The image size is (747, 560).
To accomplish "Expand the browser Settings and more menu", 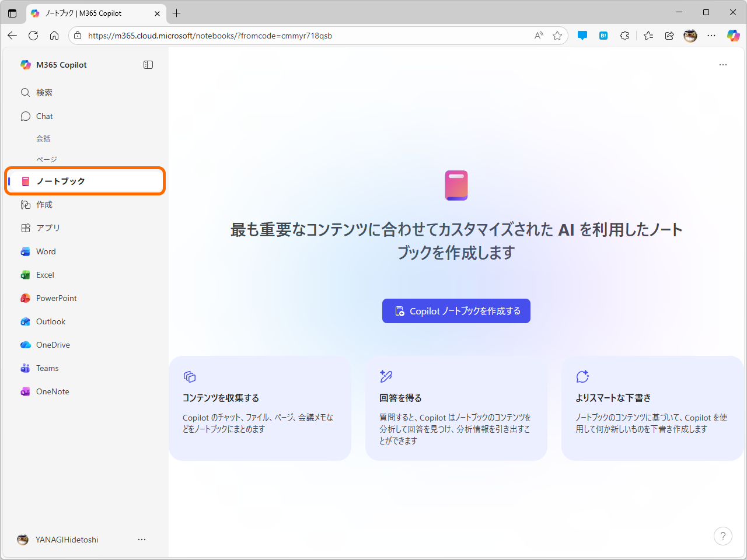I will (711, 36).
